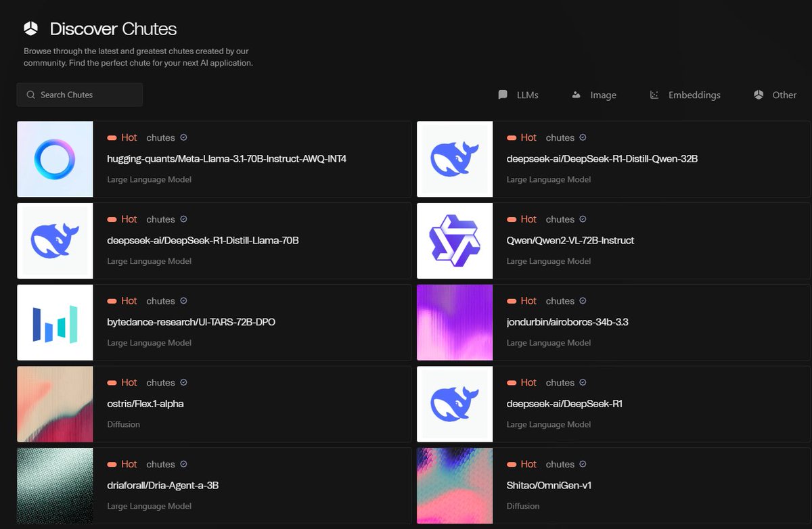Click the Qwen logo thumbnail for Qwen2-VL-72B-Instruct
The width and height of the screenshot is (812, 529).
[455, 241]
